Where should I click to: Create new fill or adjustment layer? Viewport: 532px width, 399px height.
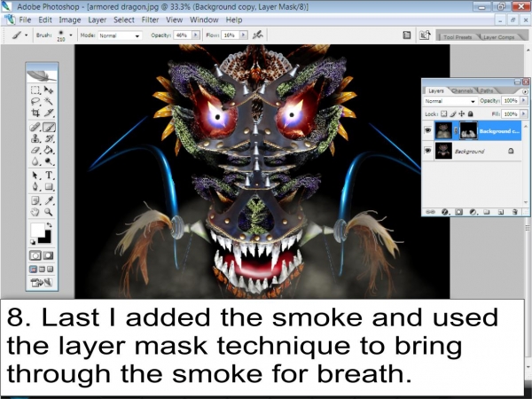(x=473, y=212)
